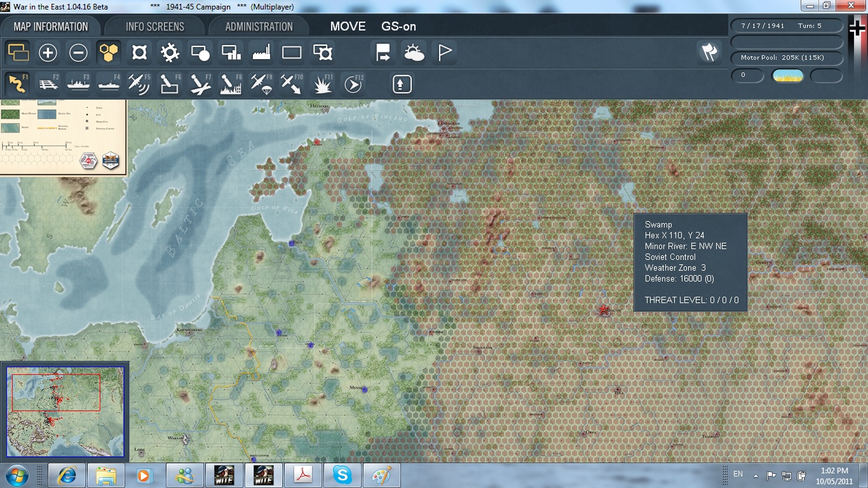Open Adobe Reader from the taskbar
This screenshot has height=488, width=868.
303,475
